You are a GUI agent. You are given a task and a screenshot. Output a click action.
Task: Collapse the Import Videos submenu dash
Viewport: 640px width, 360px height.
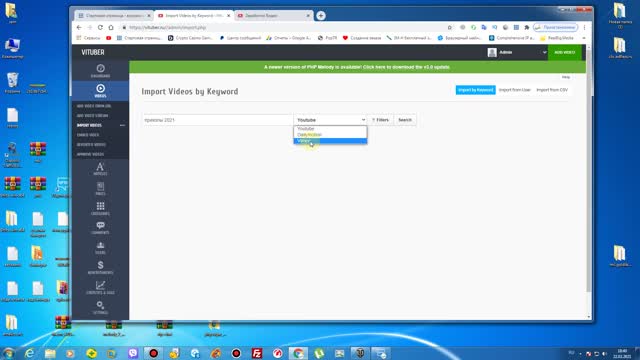pyautogui.click(x=122, y=125)
